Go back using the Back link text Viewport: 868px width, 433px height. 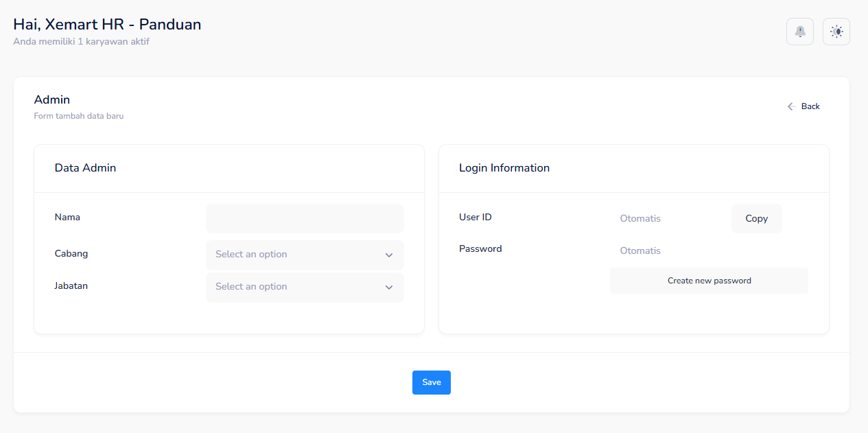(x=810, y=106)
